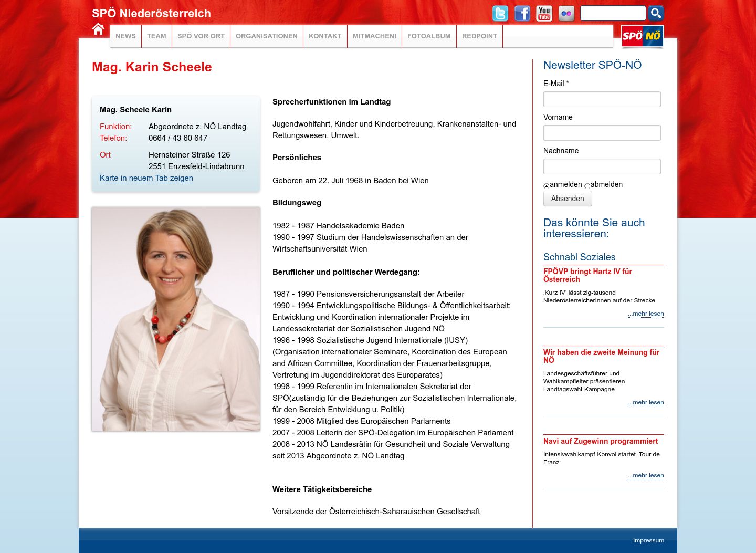756x553 pixels.
Task: Click Beruflicher und politischer Werdegang heading
Action: point(346,272)
